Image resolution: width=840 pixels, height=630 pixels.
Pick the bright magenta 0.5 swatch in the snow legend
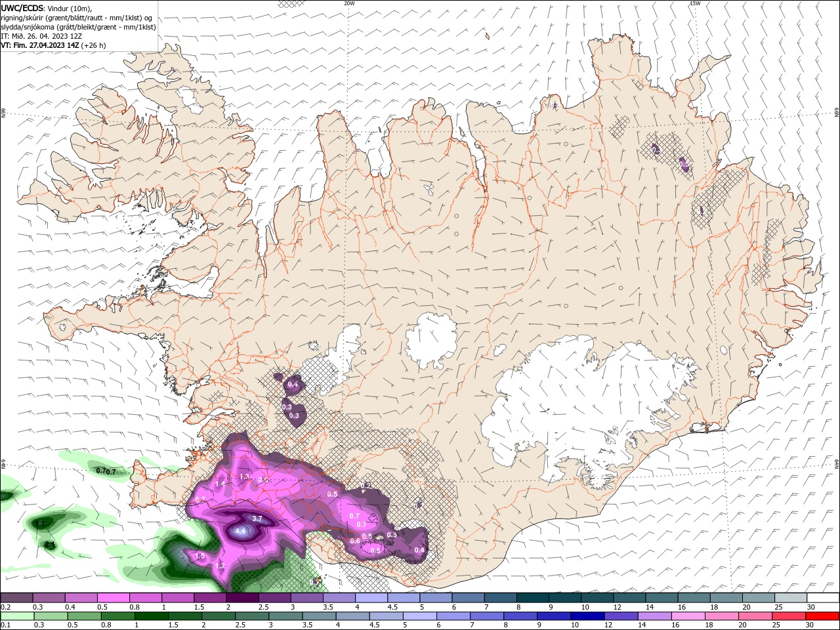[113, 597]
